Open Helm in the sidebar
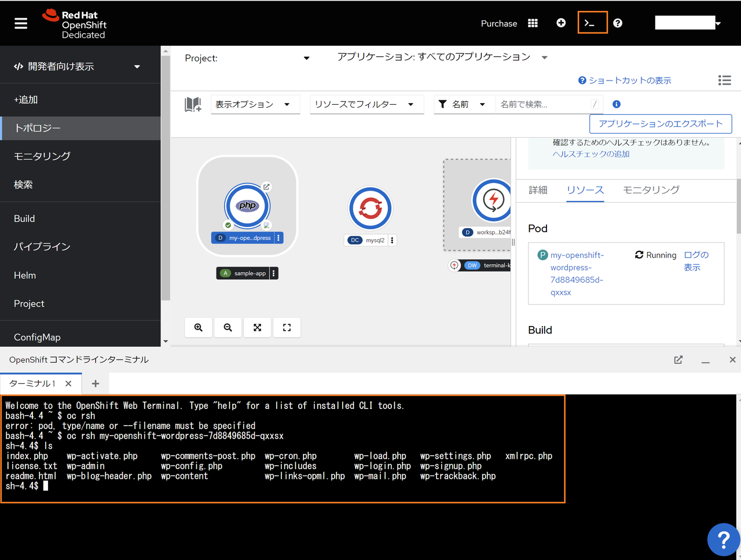Viewport: 741px width, 560px height. (x=80, y=275)
